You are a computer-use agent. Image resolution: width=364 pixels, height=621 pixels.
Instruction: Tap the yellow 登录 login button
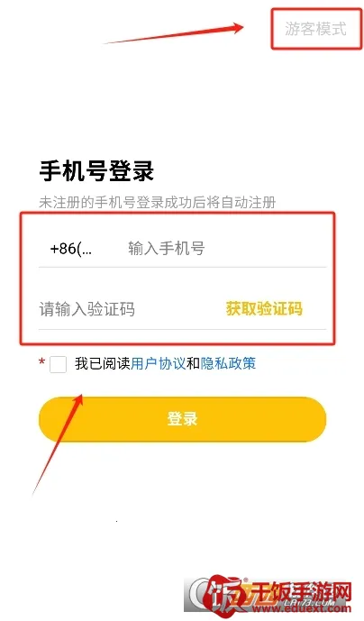182,419
